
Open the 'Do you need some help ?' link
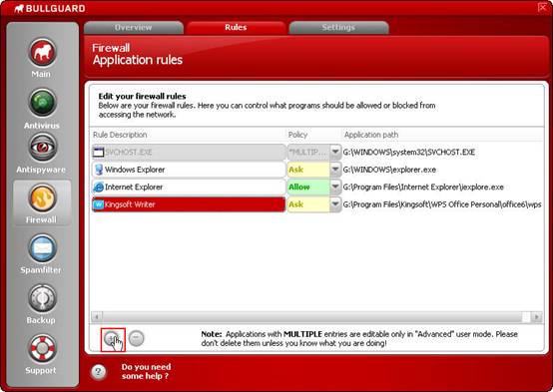tap(146, 371)
